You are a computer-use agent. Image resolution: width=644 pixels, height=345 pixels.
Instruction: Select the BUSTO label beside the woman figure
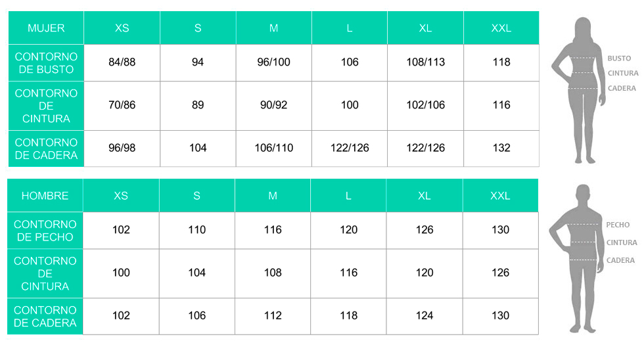point(619,58)
